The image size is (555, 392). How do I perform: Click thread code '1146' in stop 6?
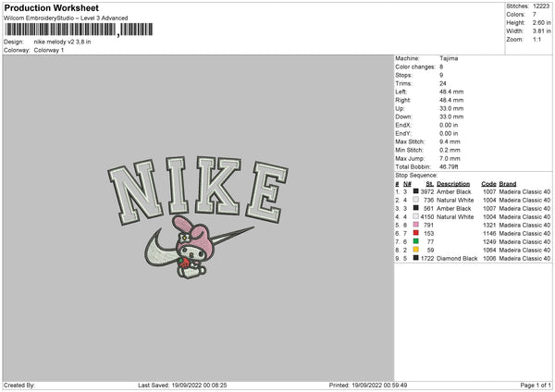pos(489,234)
